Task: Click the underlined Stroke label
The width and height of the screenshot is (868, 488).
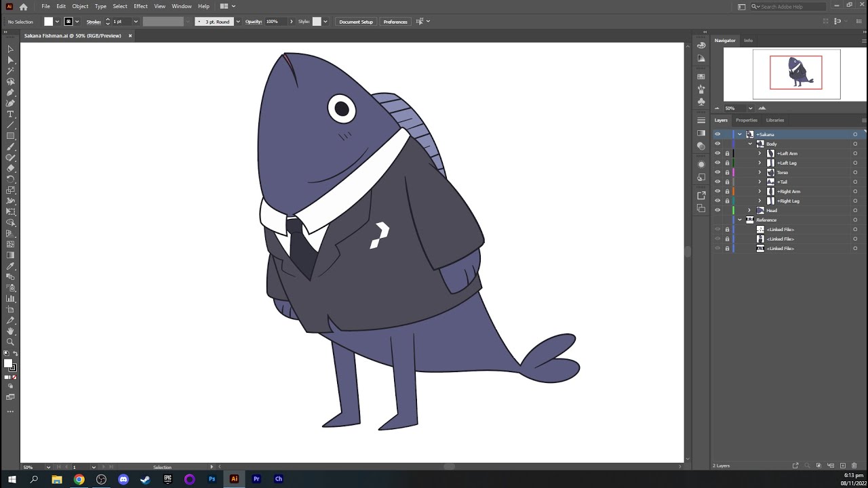Action: [94, 22]
